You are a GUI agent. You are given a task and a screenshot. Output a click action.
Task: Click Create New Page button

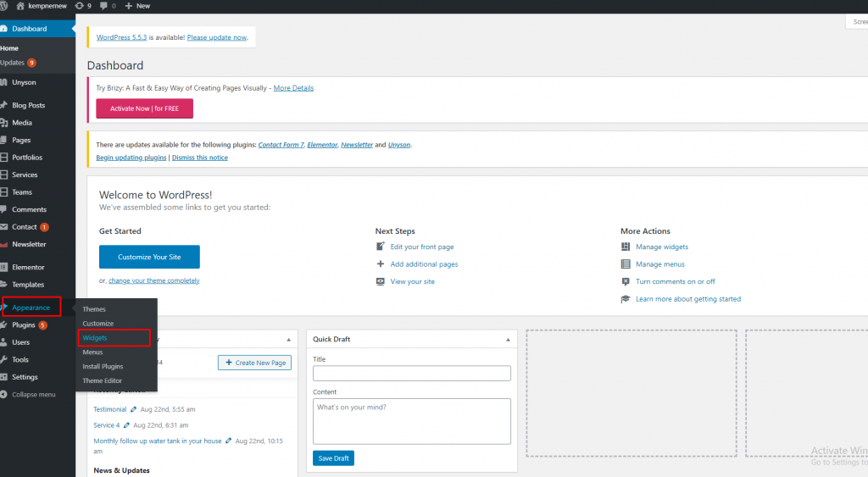coord(254,363)
